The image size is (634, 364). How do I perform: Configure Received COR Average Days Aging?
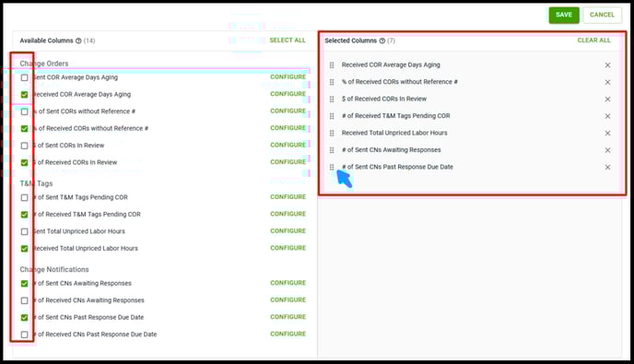tap(288, 94)
